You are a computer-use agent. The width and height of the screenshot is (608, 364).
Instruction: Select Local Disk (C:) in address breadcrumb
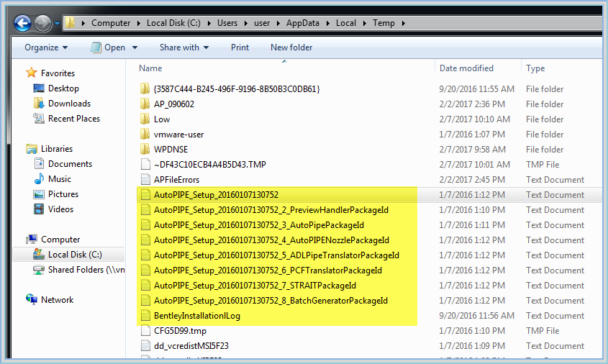(x=173, y=23)
